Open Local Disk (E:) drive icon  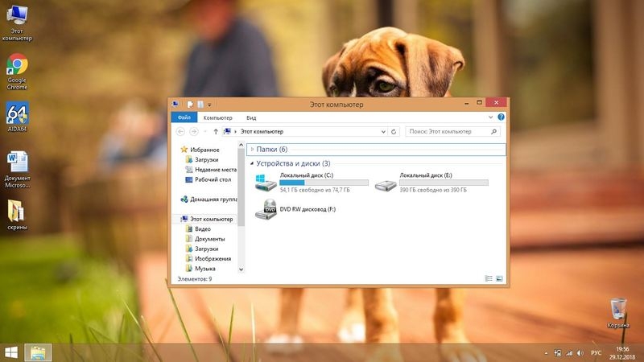tap(386, 183)
